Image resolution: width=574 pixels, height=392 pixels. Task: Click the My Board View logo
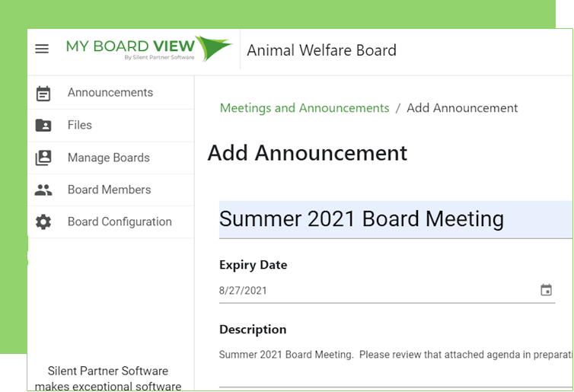pos(149,49)
